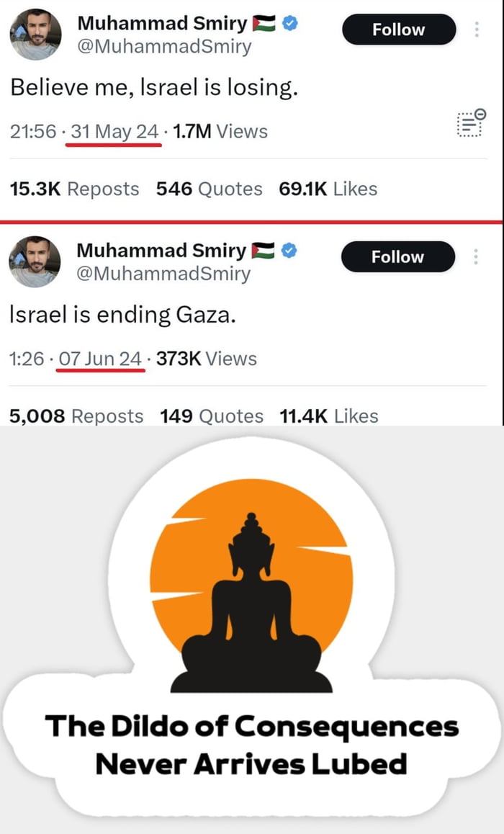
Task: Click the @MuhammadSmiry handle in the top tweet
Action: pos(163,47)
